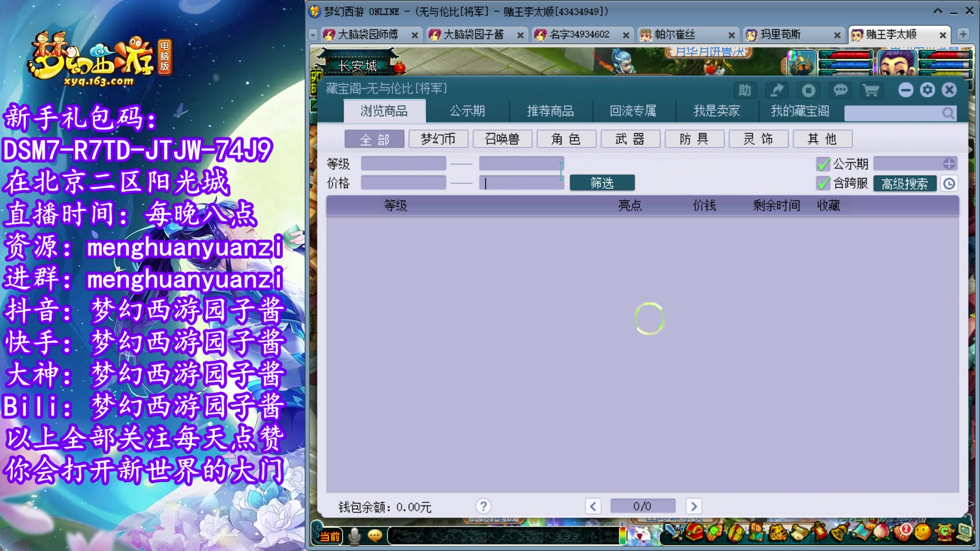Click the peach icon in bottom toolbar
Screen dimensions: 980x551
[x=881, y=533]
